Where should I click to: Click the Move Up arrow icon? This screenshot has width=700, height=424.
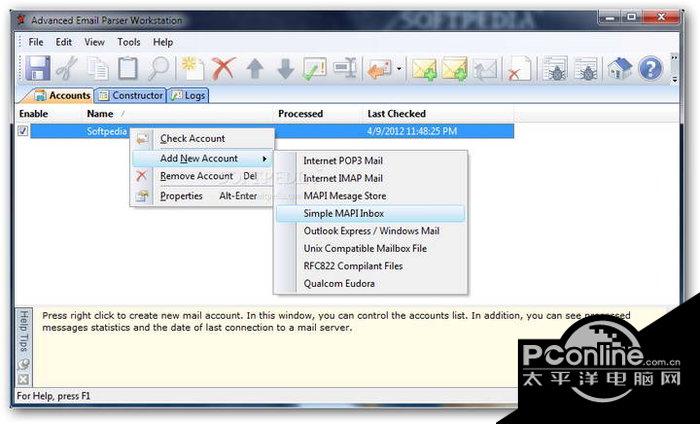click(x=255, y=69)
